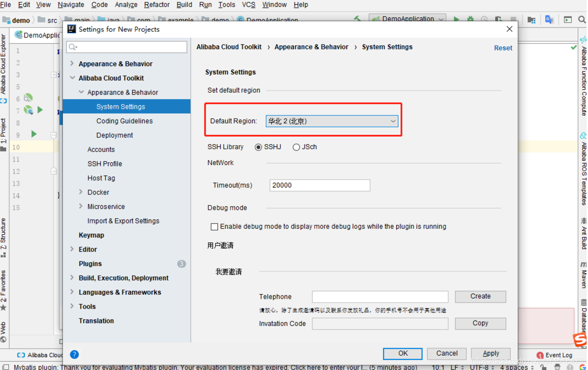Open the Z: Structure tool window
Viewport: 588px width, 370px height.
[x=3, y=238]
